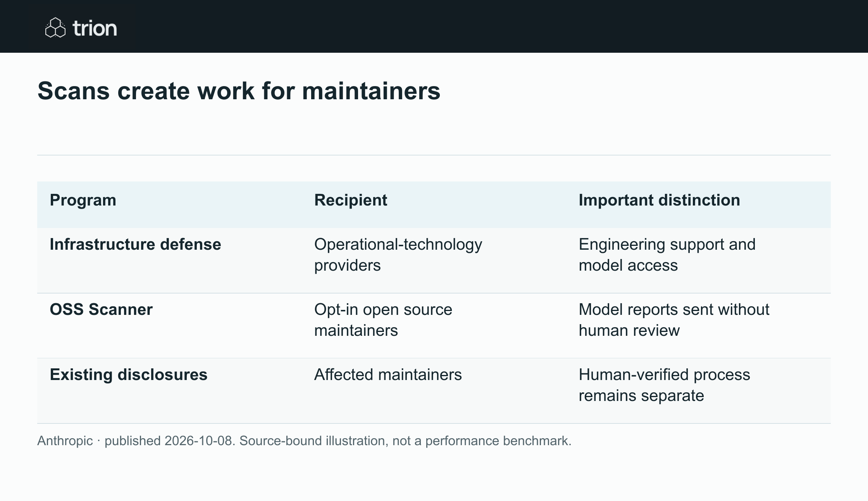Click the 'Important distinction' column header
The height and width of the screenshot is (501, 868).
point(659,200)
